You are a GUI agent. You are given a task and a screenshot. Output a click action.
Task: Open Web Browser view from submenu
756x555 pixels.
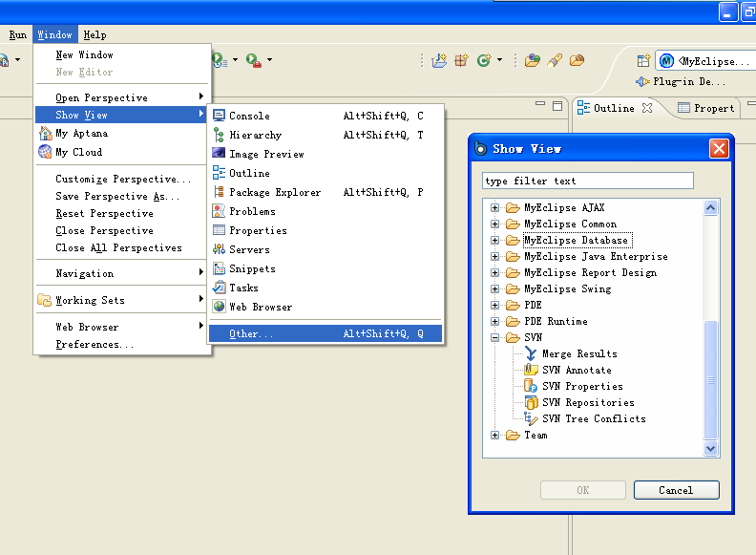(x=325, y=307)
